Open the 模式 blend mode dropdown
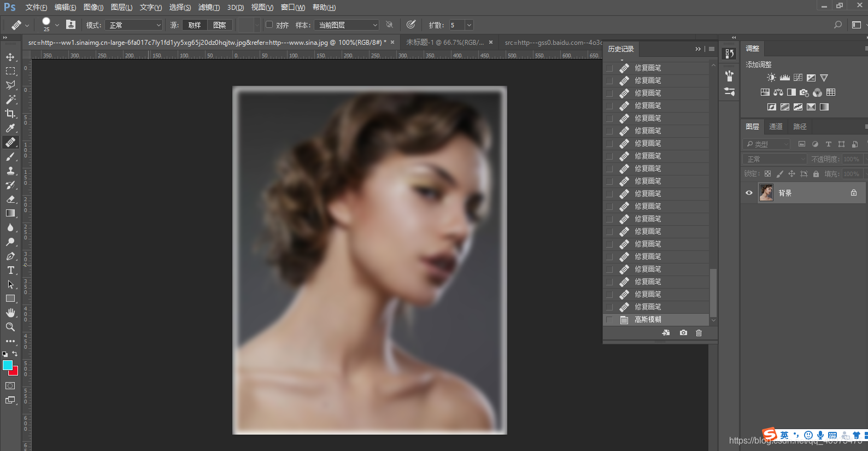 point(134,25)
